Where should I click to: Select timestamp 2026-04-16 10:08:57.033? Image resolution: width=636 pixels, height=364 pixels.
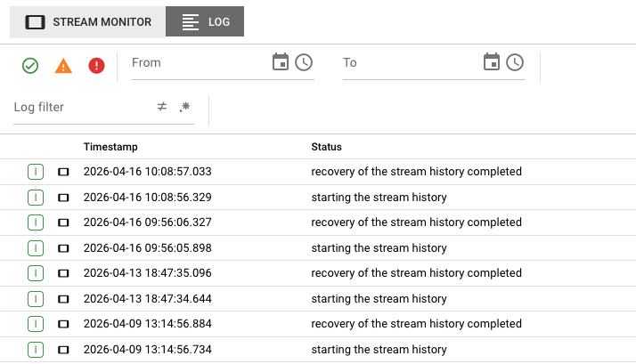pyautogui.click(x=148, y=172)
